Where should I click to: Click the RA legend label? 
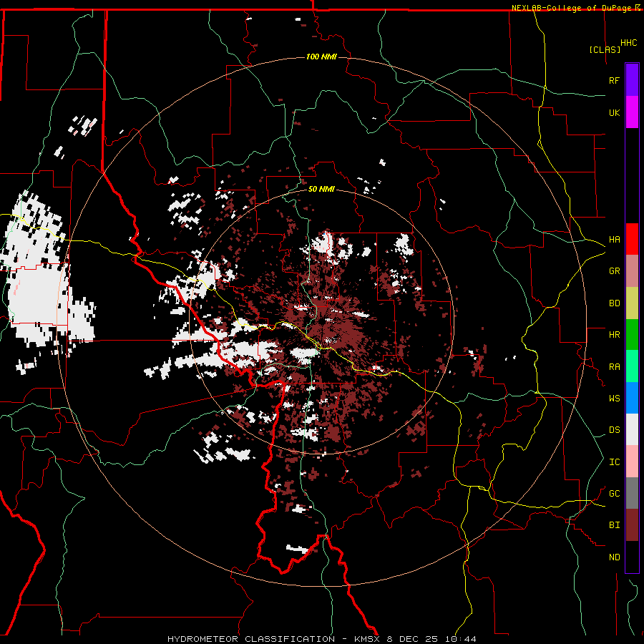point(614,367)
